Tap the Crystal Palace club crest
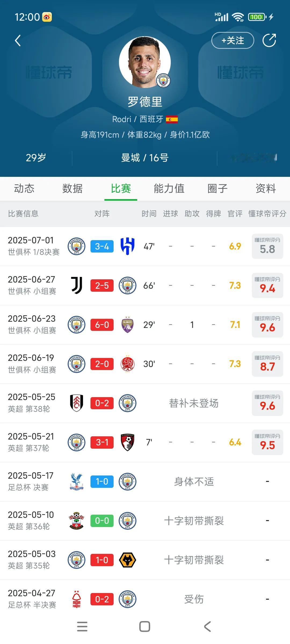This screenshot has width=290, height=644. click(x=77, y=481)
